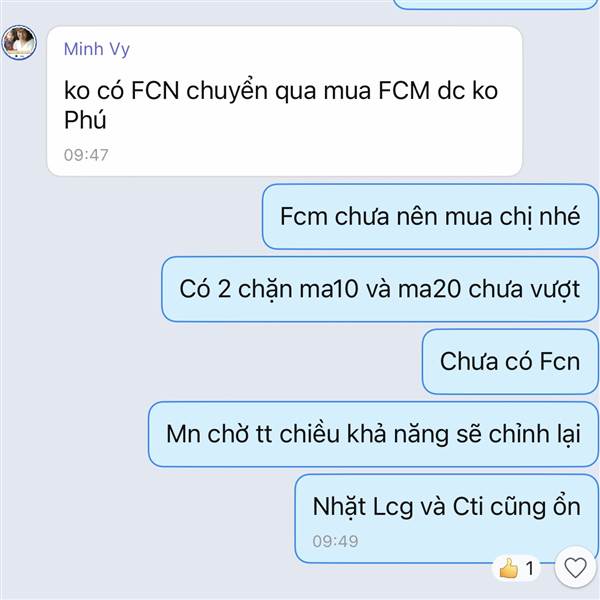Tap the 09:47 timestamp under Minh Vy's message
The width and height of the screenshot is (600, 600).
[x=86, y=155]
